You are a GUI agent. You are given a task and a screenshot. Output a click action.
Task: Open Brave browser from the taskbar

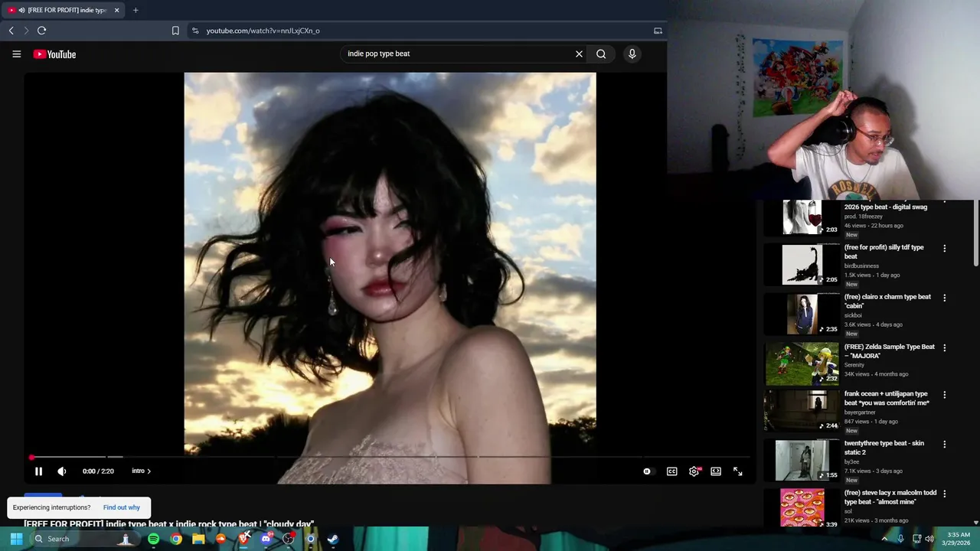tap(243, 539)
